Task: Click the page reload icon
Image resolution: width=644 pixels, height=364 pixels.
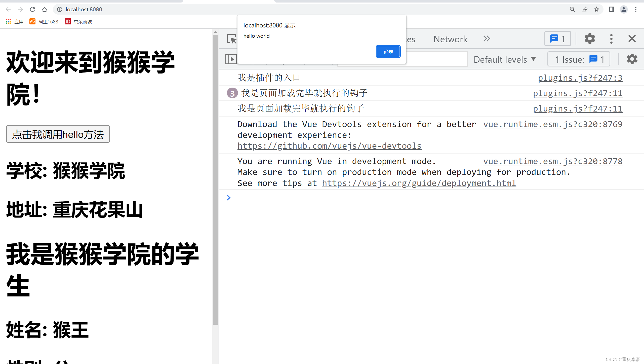Action: coord(32,9)
